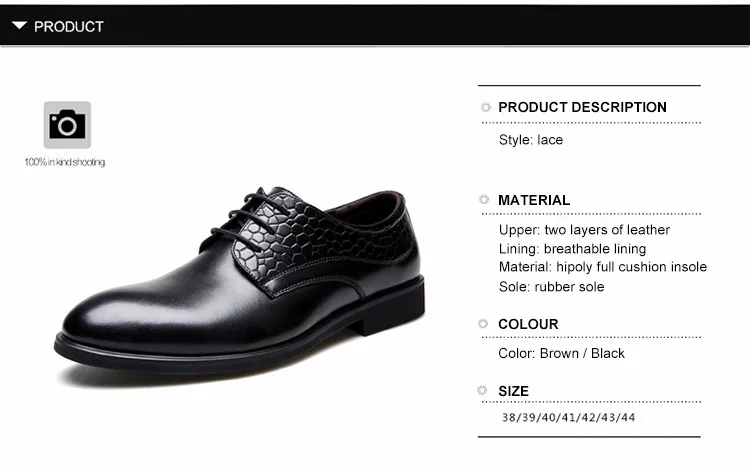Click 'Material: hipoly full cushion insole' line
The image size is (750, 470).
[603, 267]
